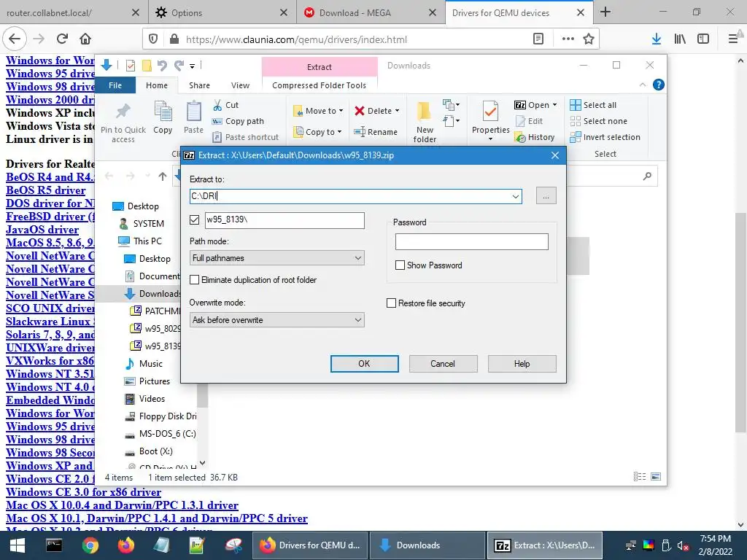Click Cut in Explorer ribbon
Viewport: 747px width, 560px height.
coord(226,105)
